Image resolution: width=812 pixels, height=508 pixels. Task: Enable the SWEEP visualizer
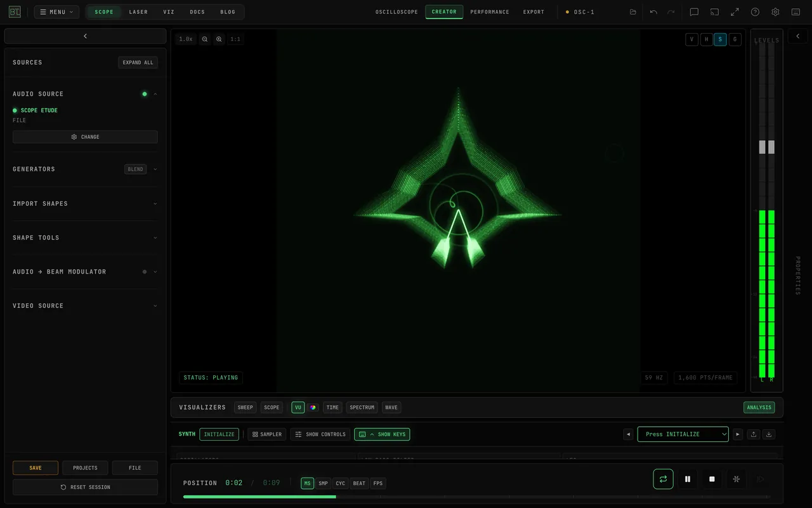[x=246, y=408]
